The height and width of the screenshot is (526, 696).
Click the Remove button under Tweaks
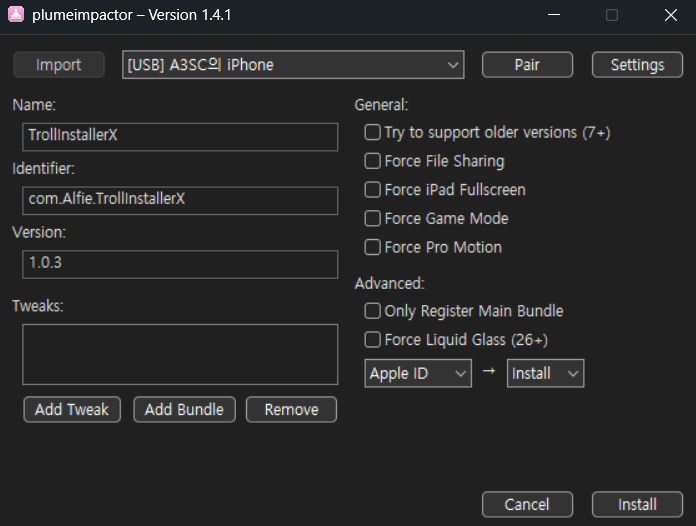tap(291, 409)
